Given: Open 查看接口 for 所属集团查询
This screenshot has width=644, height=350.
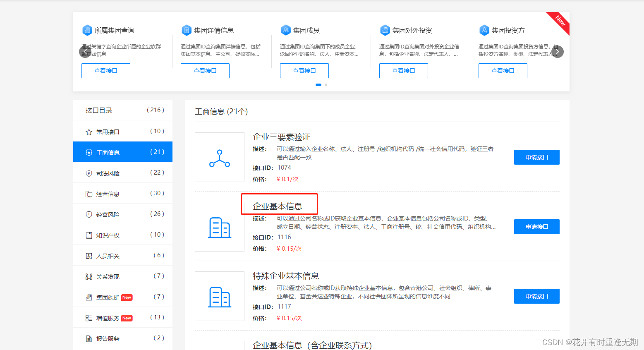Looking at the screenshot, I should coord(106,71).
